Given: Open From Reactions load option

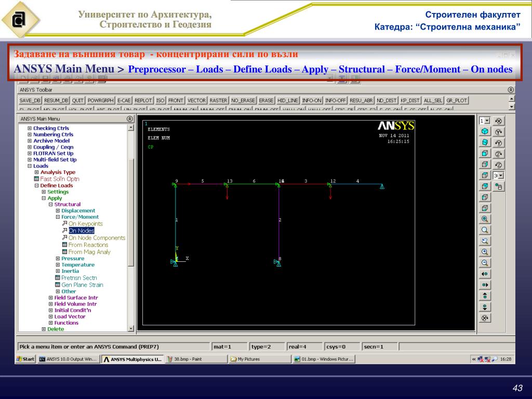Looking at the screenshot, I should [x=88, y=245].
